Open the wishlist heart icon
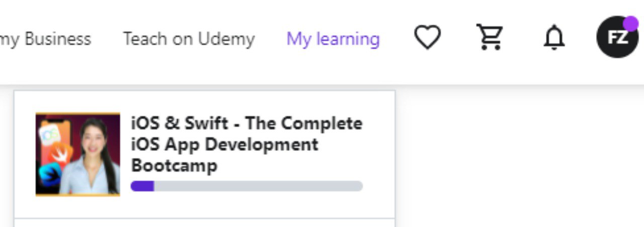This screenshot has height=227, width=644. [x=428, y=38]
